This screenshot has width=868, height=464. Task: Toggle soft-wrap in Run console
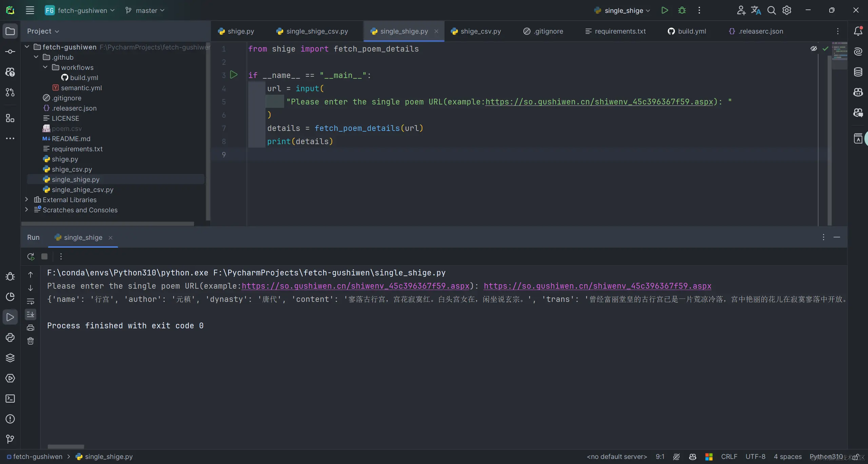point(31,301)
